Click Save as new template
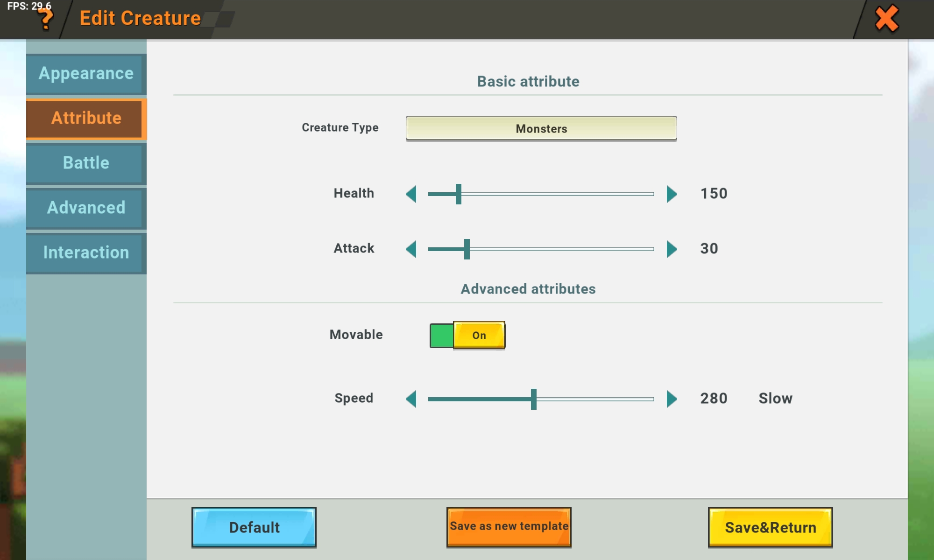The width and height of the screenshot is (934, 560). [x=509, y=527]
